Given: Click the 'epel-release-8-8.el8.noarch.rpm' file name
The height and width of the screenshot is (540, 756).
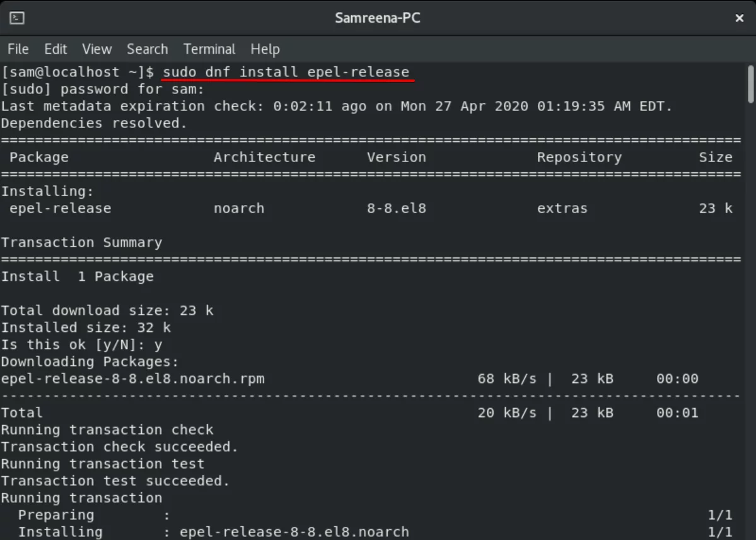Looking at the screenshot, I should point(133,379).
